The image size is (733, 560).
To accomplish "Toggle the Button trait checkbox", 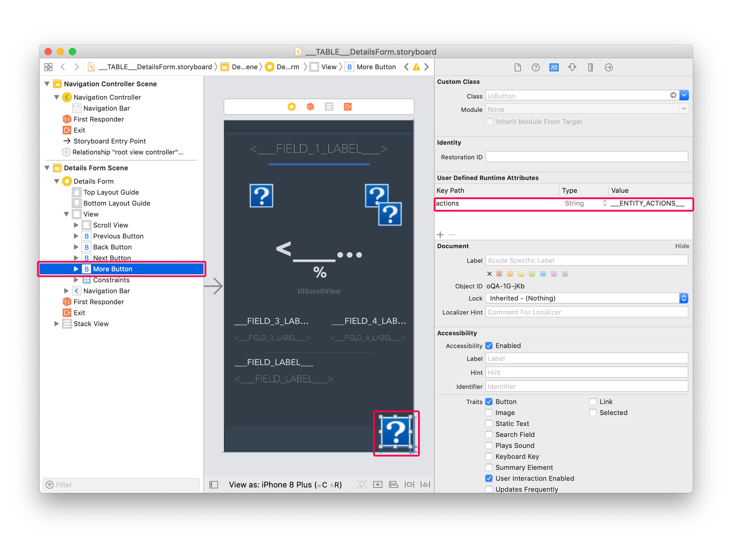I will (x=489, y=402).
